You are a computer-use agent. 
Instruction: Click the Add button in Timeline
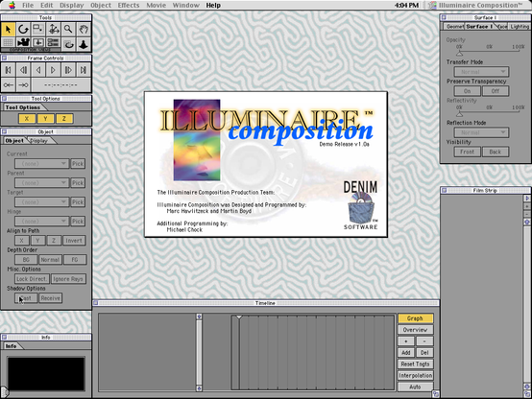pos(406,353)
